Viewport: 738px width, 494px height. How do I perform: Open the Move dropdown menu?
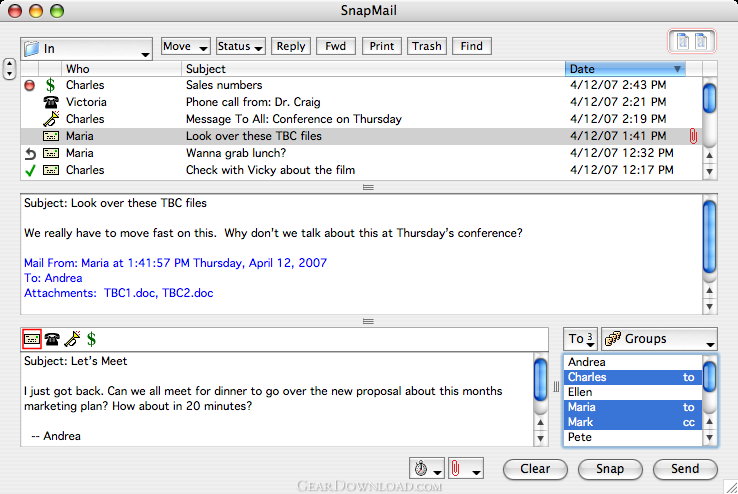point(185,46)
